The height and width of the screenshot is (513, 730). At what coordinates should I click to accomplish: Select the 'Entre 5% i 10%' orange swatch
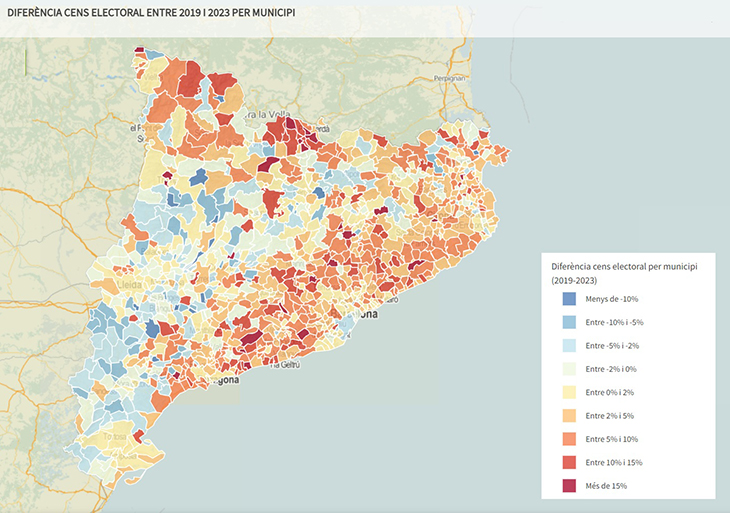tap(569, 438)
